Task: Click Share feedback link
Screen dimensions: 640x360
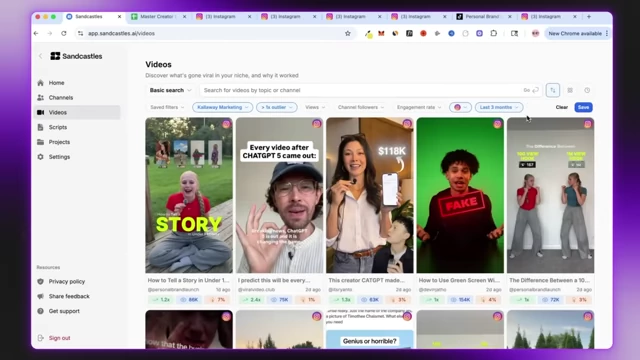Action: (x=69, y=296)
